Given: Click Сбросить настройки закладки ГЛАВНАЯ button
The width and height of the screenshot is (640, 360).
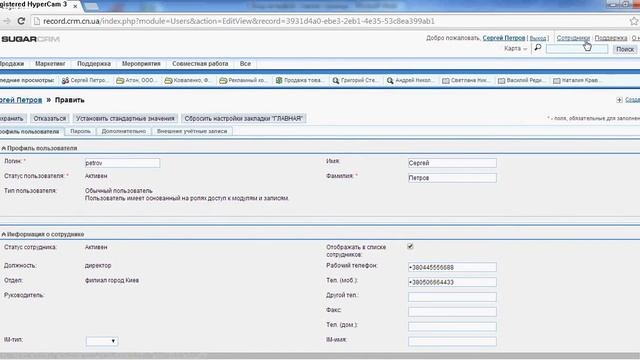Looking at the screenshot, I should [x=244, y=118].
